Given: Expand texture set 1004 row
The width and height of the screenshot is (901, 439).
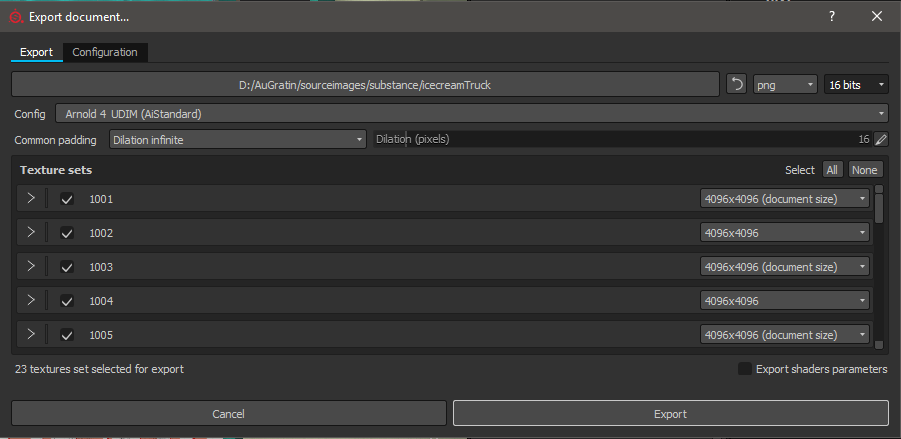Looking at the screenshot, I should 31,300.
